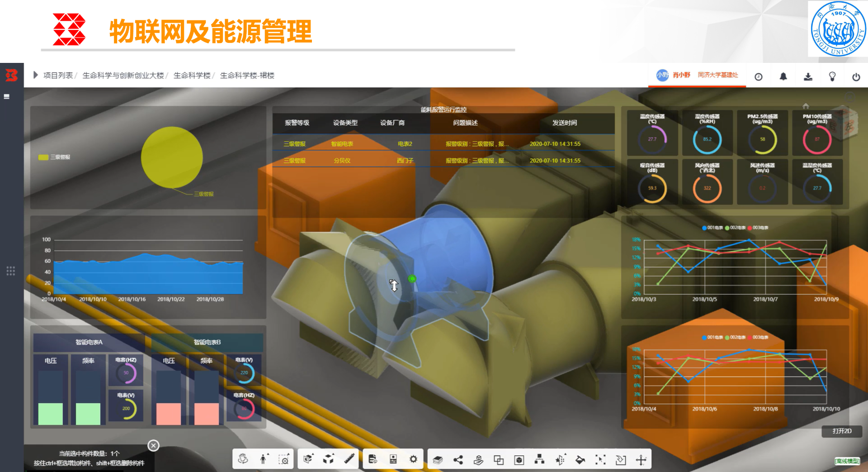Select the 智能电表A tab
Image resolution: width=868 pixels, height=472 pixels.
coord(89,342)
